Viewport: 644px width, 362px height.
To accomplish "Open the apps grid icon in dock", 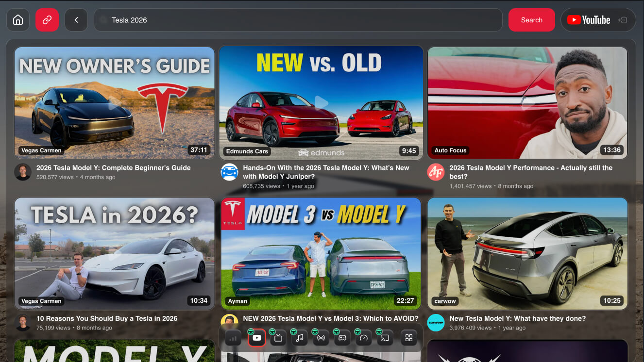I will click(409, 338).
